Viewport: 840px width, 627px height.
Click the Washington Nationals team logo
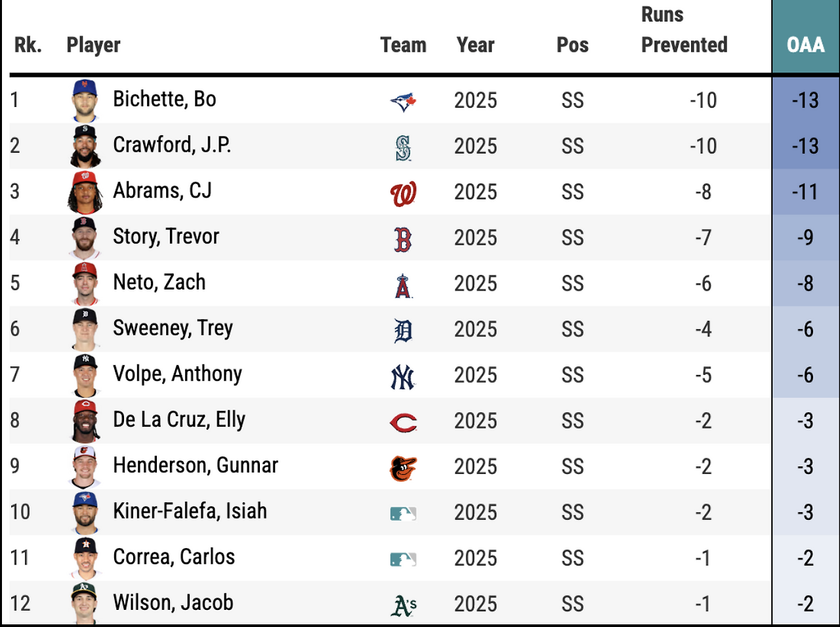[403, 193]
